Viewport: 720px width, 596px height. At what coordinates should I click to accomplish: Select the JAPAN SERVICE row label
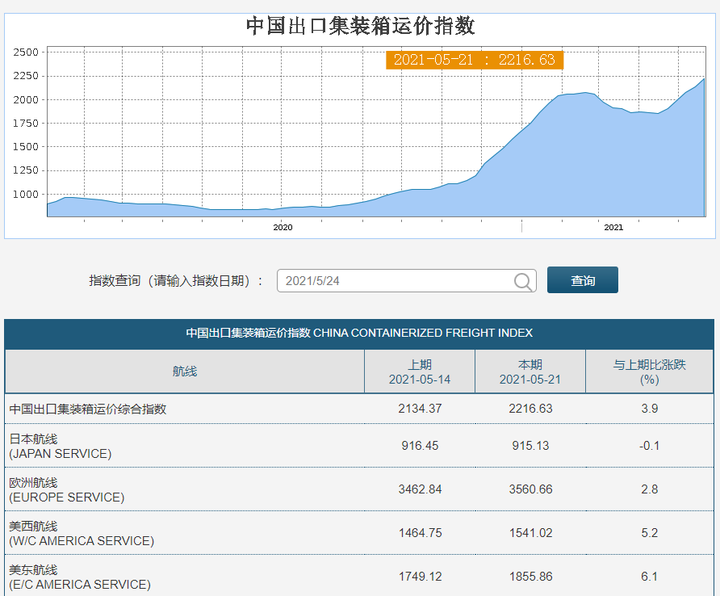coord(60,446)
